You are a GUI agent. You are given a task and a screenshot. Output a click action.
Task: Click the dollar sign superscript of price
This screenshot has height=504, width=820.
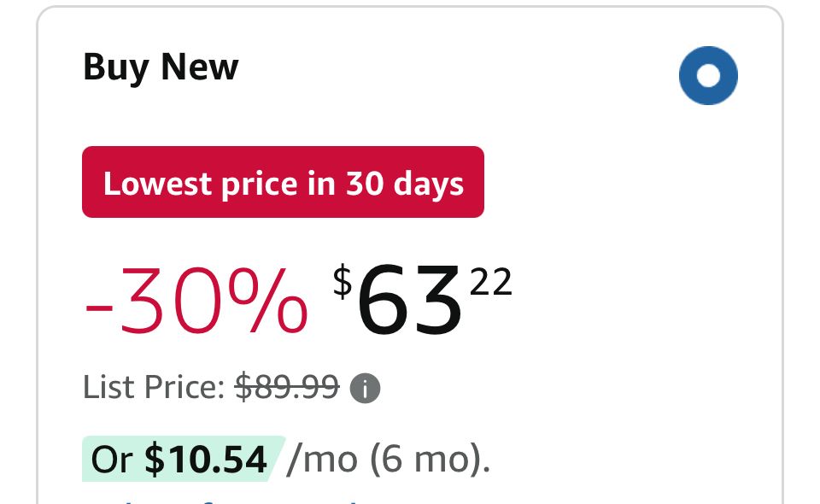343,281
